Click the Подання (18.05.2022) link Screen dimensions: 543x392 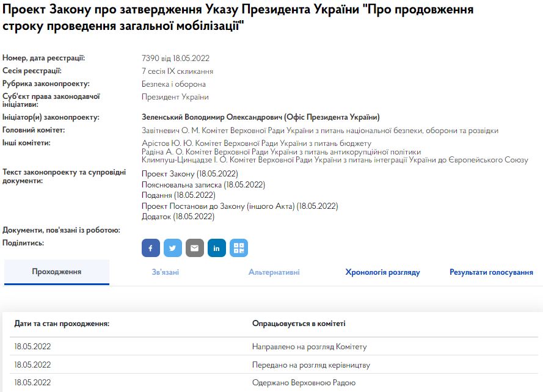point(178,195)
